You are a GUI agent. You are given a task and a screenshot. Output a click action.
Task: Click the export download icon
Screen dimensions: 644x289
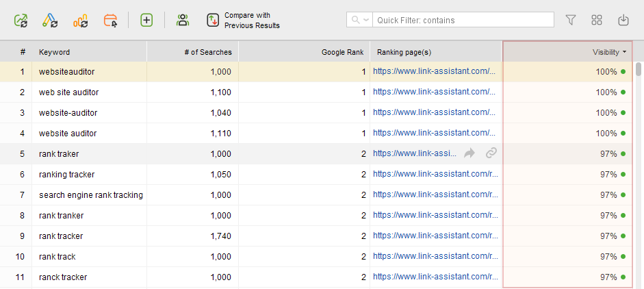click(623, 21)
